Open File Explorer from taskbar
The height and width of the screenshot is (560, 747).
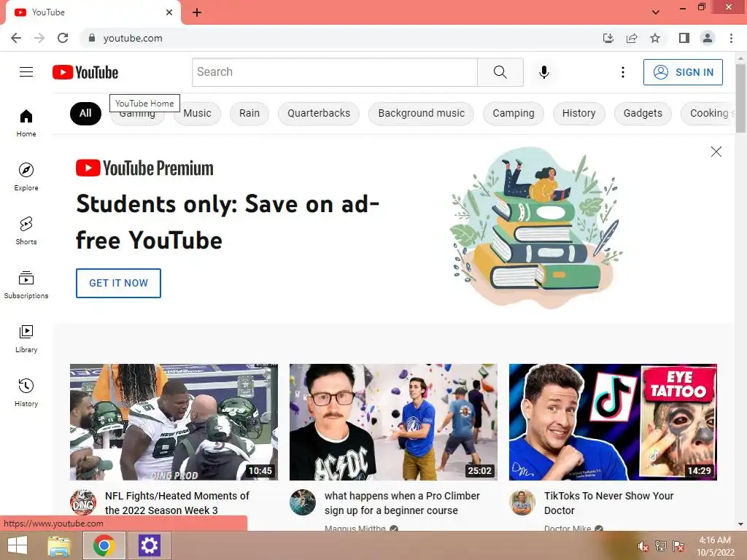click(x=59, y=545)
